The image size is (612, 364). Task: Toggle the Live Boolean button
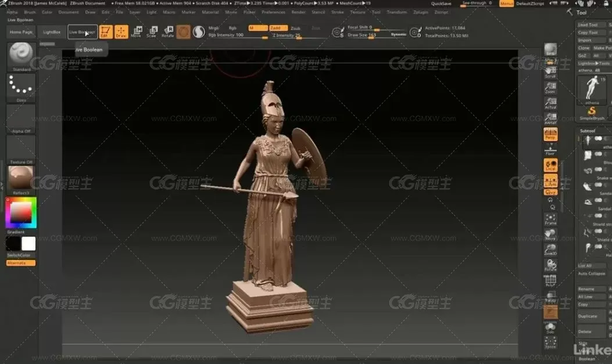[83, 32]
